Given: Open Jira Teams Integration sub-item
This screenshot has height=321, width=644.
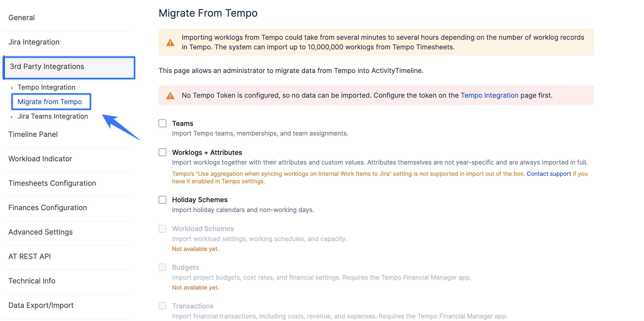Looking at the screenshot, I should click(x=53, y=116).
